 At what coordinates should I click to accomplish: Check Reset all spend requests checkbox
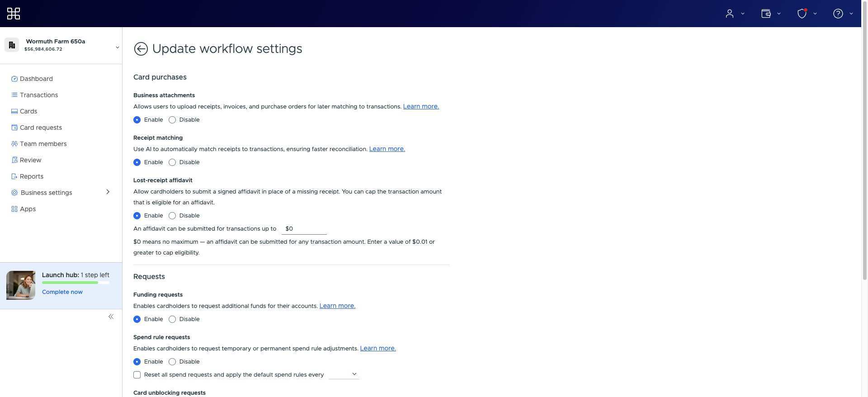pyautogui.click(x=137, y=375)
